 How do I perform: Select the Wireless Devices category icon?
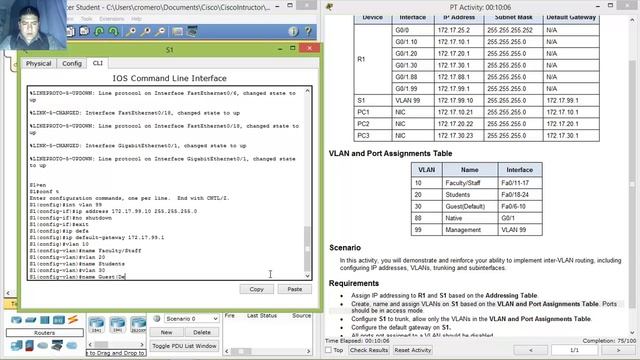[59, 320]
